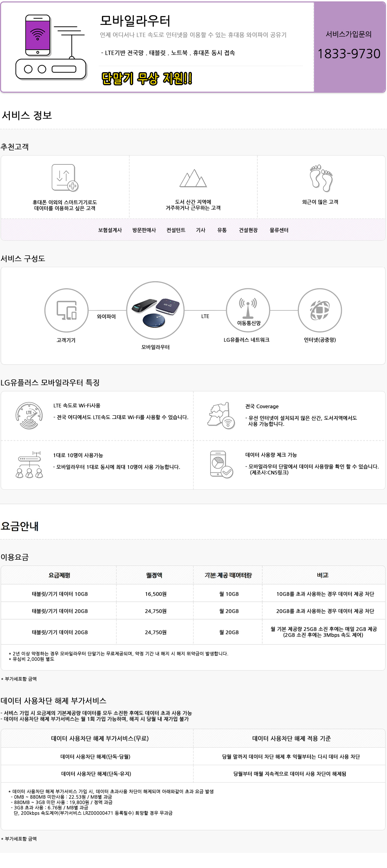Click the customer devices circle icon

pos(66,310)
